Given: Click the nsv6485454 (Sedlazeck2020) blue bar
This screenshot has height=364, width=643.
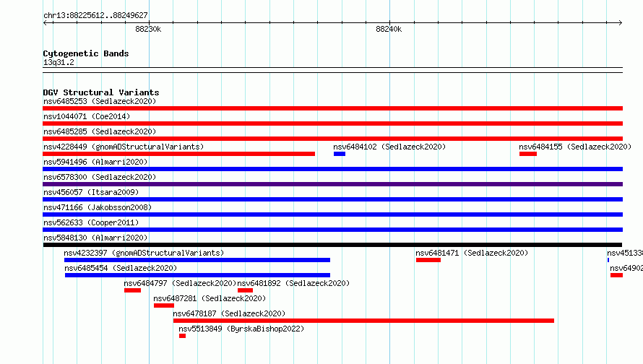Looking at the screenshot, I should pos(197,275).
